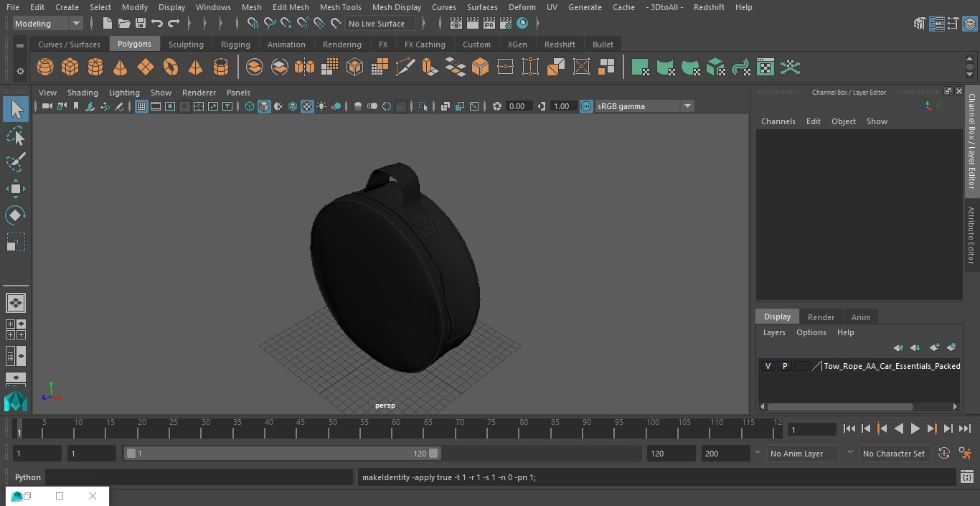980x506 pixels.
Task: Click the Bridge shelf icon
Action: tap(455, 67)
